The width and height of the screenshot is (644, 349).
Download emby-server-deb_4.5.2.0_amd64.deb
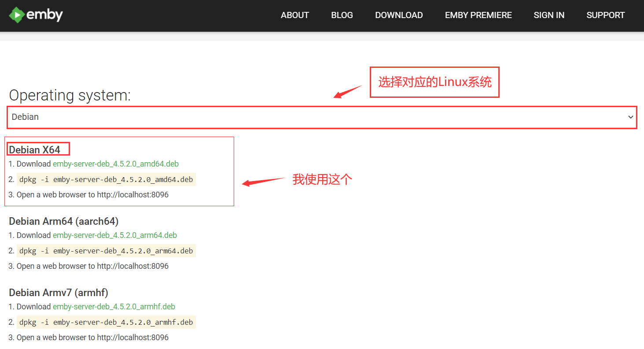point(115,164)
